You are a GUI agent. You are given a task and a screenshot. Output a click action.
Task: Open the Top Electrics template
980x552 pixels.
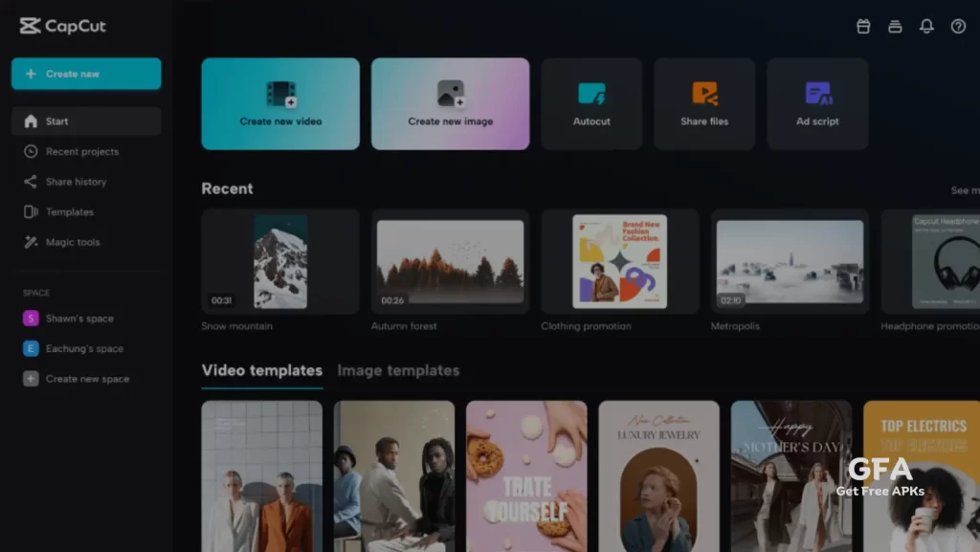[x=922, y=476]
